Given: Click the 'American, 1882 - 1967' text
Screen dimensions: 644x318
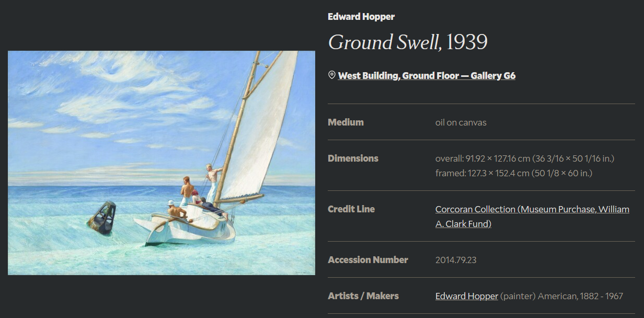Looking at the screenshot, I should tap(580, 296).
